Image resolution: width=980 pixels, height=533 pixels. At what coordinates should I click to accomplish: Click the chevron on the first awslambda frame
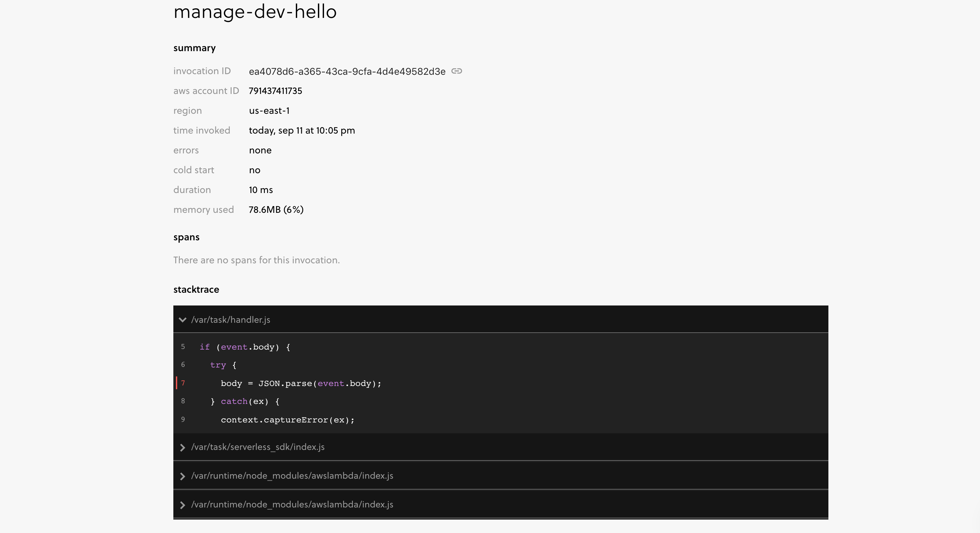[x=183, y=476]
